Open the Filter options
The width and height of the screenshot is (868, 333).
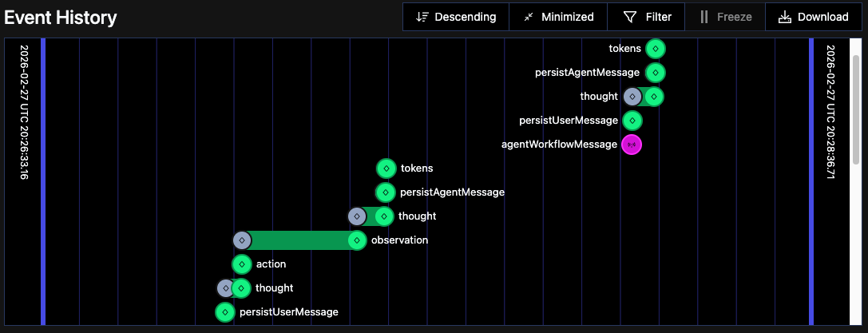pos(647,17)
